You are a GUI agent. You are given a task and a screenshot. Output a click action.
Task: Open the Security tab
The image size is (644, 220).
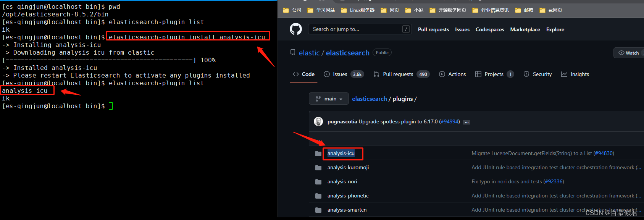click(x=537, y=74)
